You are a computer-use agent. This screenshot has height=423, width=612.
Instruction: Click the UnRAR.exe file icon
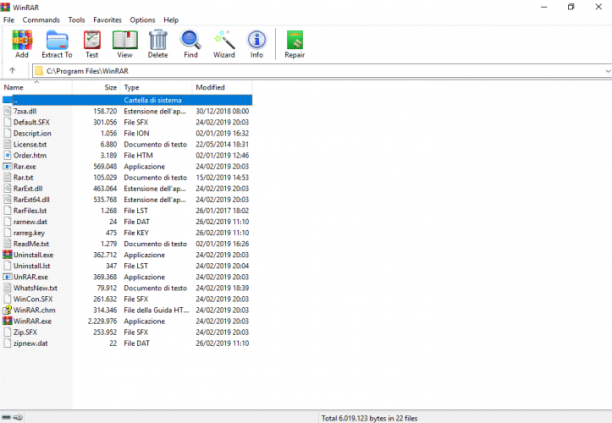pos(7,277)
